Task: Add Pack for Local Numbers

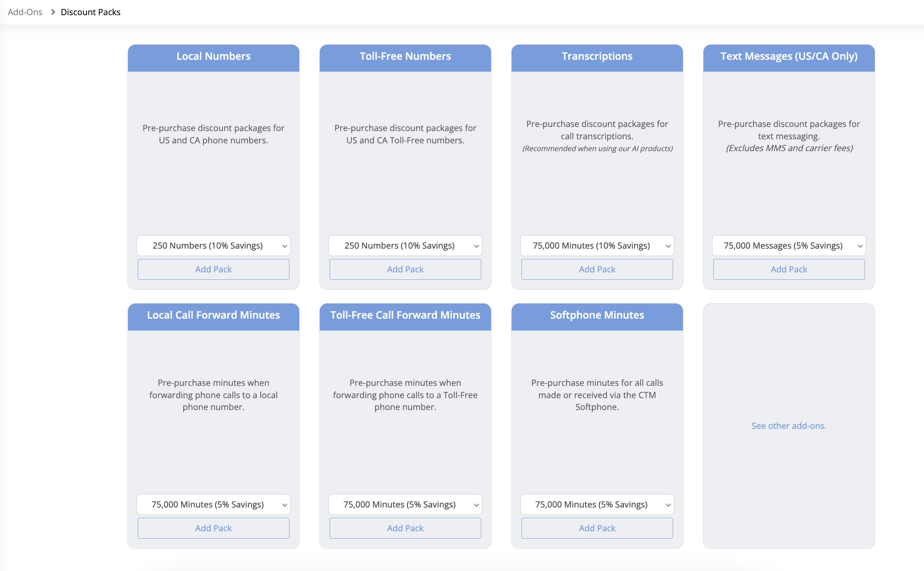Action: tap(213, 270)
